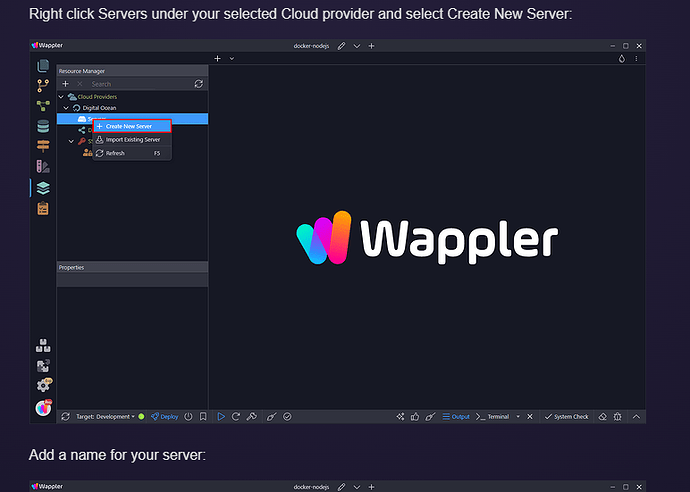Click the Wappler logo in title bar
The height and width of the screenshot is (492, 690).
47,45
